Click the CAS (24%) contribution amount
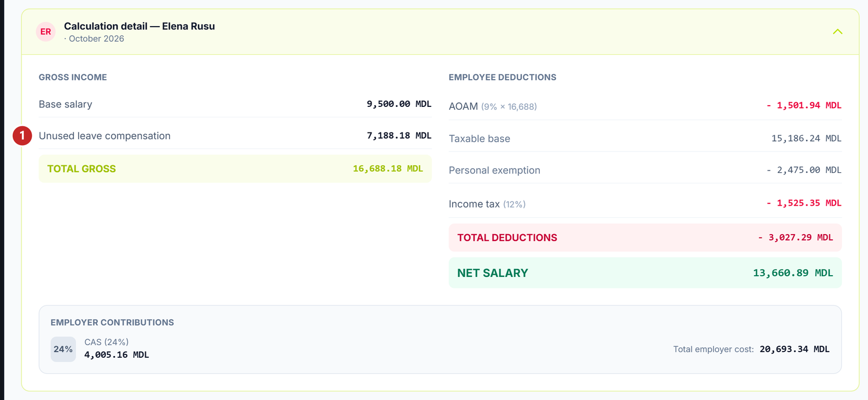The image size is (868, 400). [117, 355]
